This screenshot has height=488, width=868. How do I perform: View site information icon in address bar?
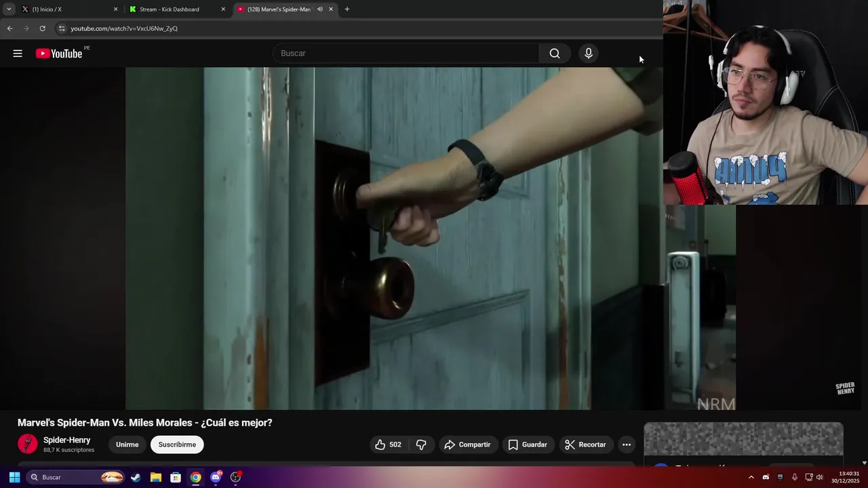click(62, 28)
